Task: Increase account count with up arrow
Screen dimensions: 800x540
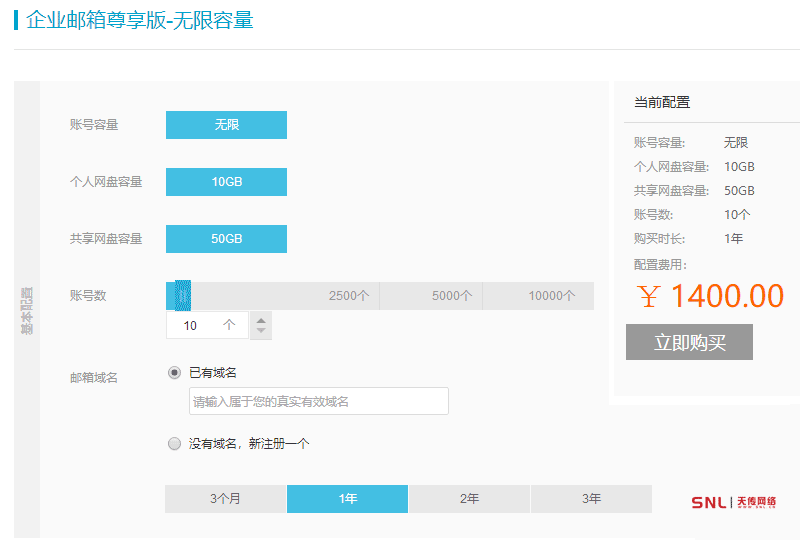Action: [x=261, y=320]
